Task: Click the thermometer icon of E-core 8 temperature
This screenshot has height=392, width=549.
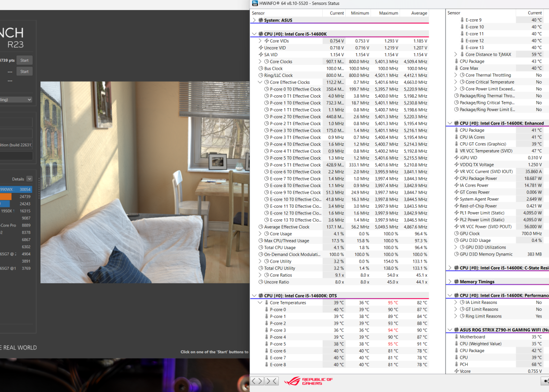Action: [266, 365]
